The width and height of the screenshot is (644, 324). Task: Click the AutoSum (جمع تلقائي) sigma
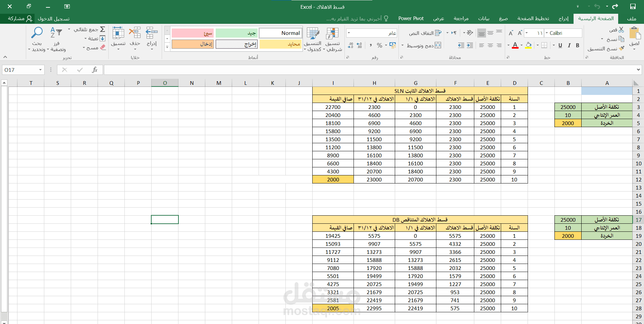pyautogui.click(x=103, y=30)
